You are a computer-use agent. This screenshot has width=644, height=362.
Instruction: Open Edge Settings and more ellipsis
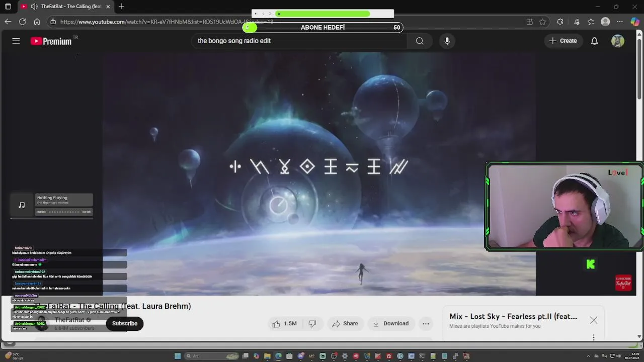point(620,22)
